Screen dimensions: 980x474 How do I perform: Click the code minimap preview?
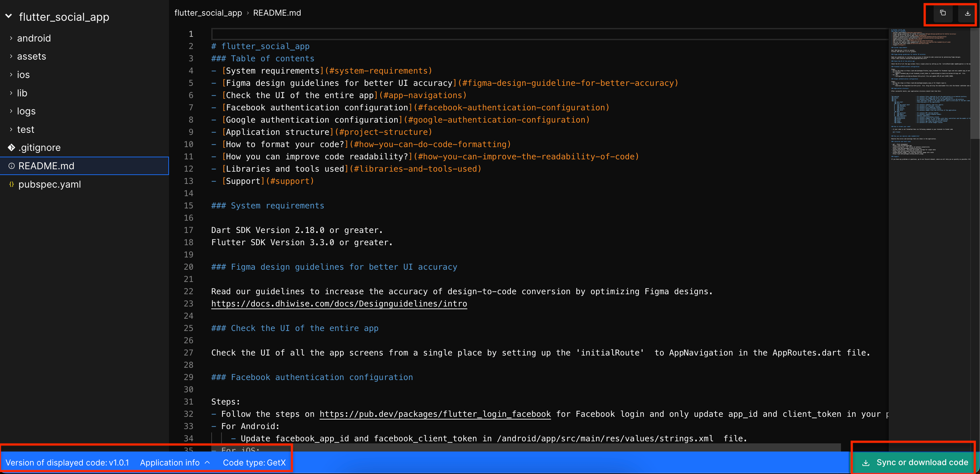(x=930, y=95)
